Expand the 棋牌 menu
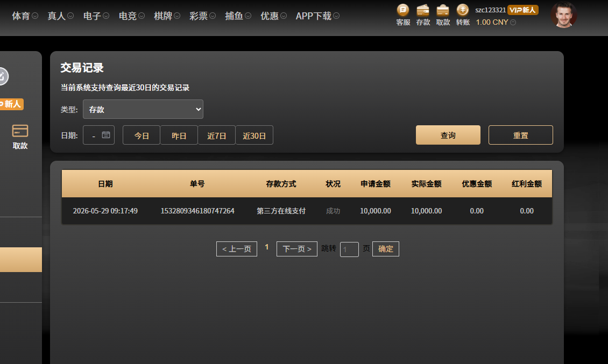 (x=167, y=16)
